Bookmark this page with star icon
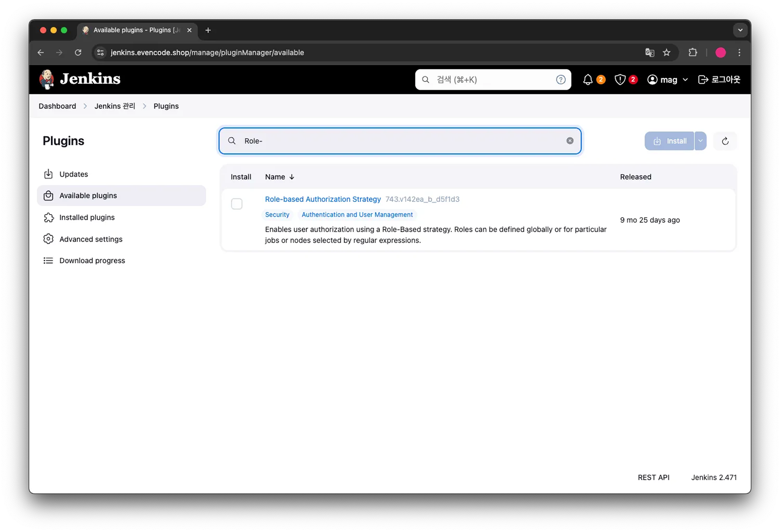The image size is (780, 532). coord(667,53)
